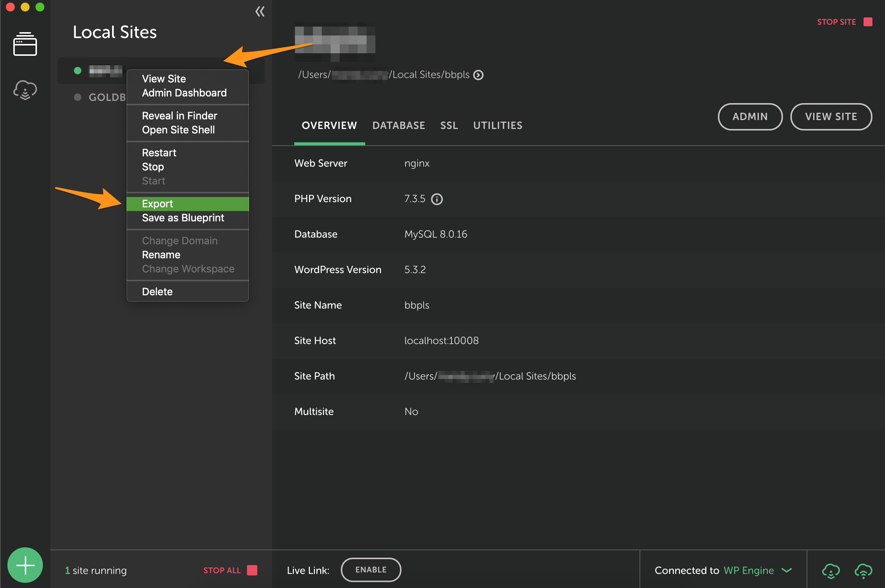
Task: Click the arrow icon next to site path
Action: point(478,75)
